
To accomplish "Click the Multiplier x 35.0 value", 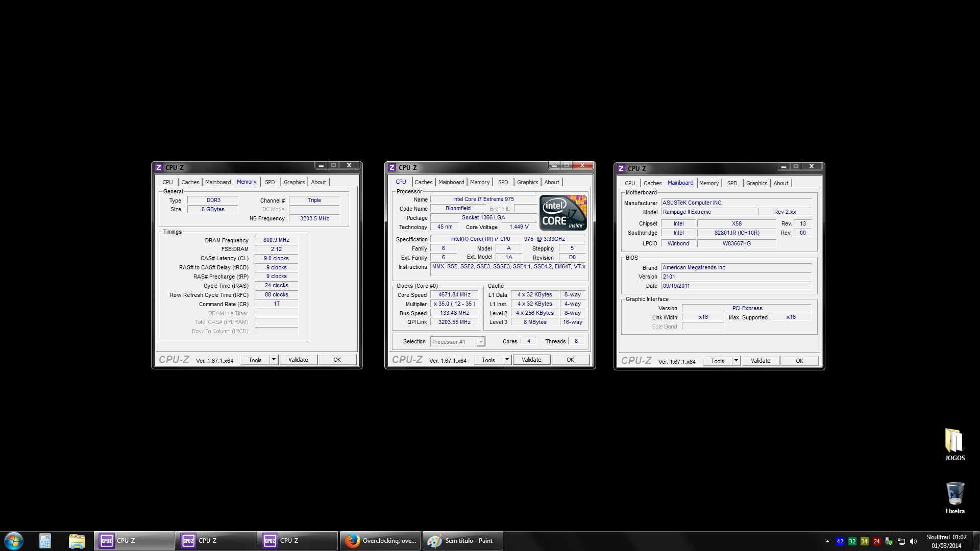I will pos(454,304).
